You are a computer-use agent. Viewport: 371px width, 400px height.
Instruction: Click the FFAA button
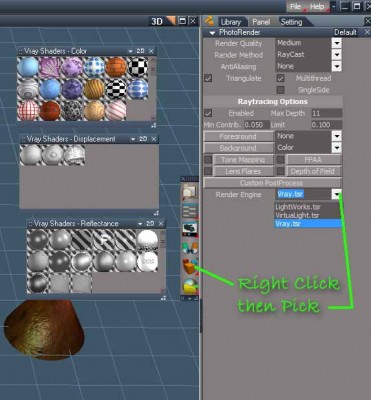tap(313, 160)
